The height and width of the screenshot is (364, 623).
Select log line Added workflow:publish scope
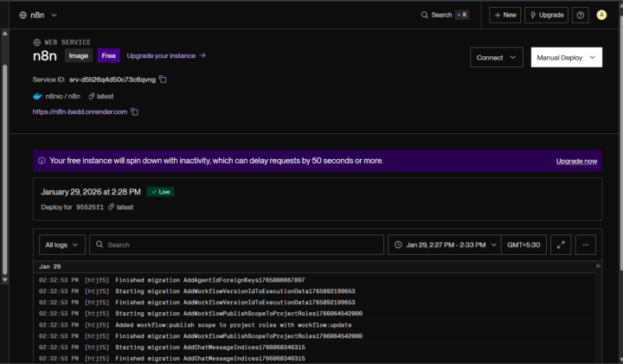pos(234,325)
